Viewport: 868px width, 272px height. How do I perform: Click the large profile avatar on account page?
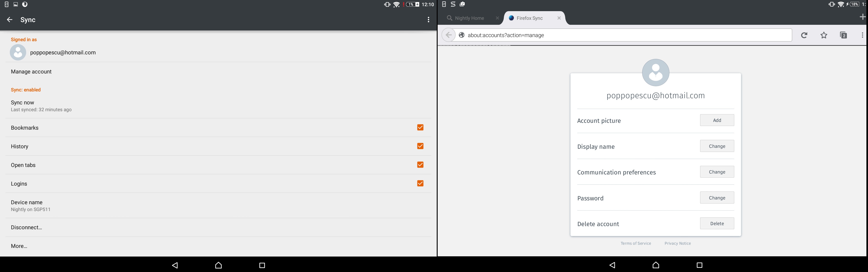[655, 73]
